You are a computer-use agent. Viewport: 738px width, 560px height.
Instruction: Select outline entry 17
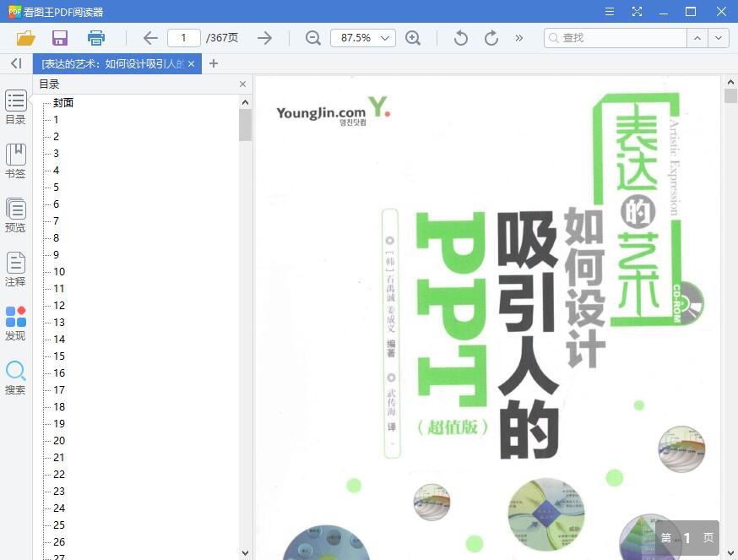59,390
